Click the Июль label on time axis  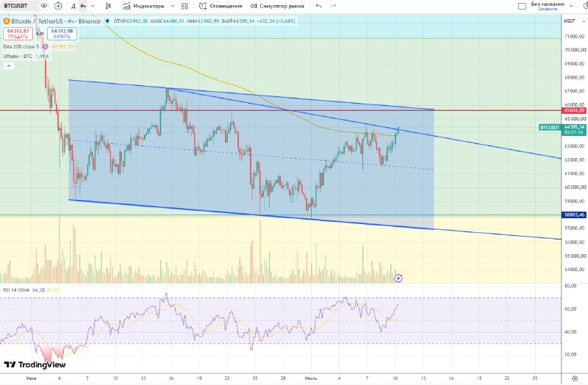tap(311, 378)
